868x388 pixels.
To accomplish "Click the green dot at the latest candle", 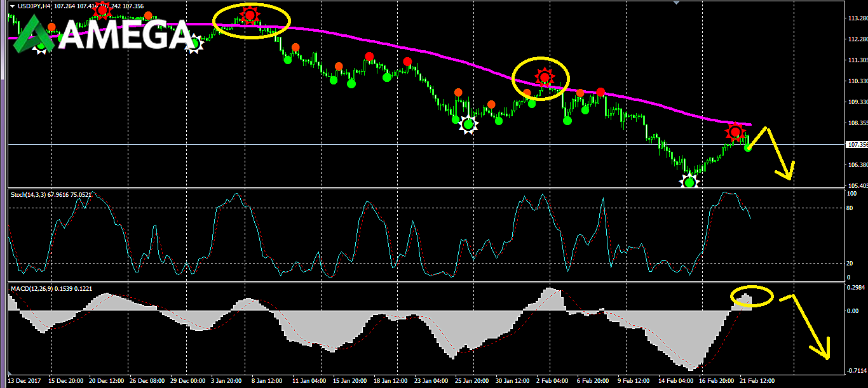I will pos(748,147).
